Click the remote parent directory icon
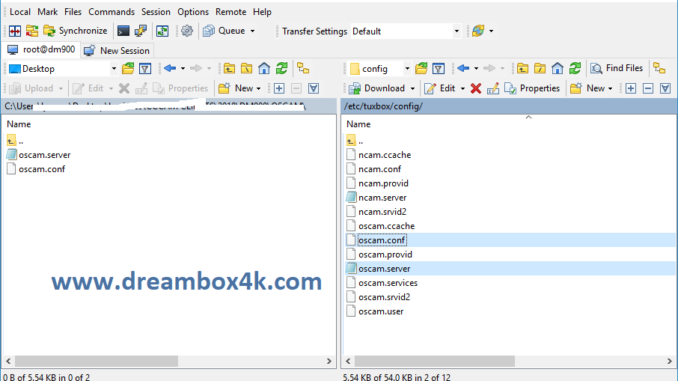Viewport: 678px width, 381px height. tap(522, 68)
